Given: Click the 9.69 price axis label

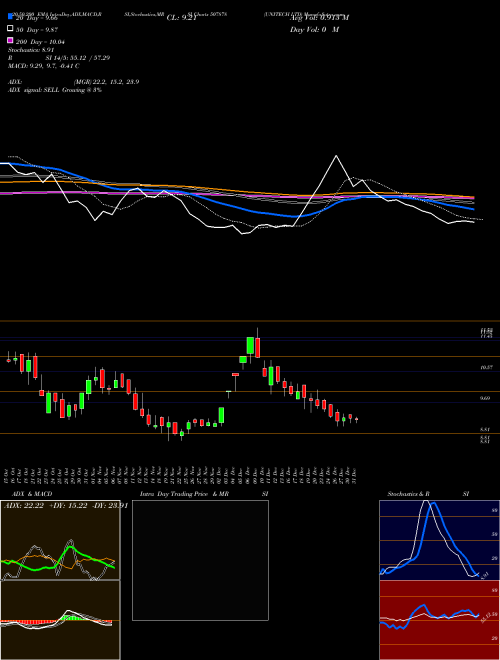Looking at the screenshot, I should click(x=487, y=398).
